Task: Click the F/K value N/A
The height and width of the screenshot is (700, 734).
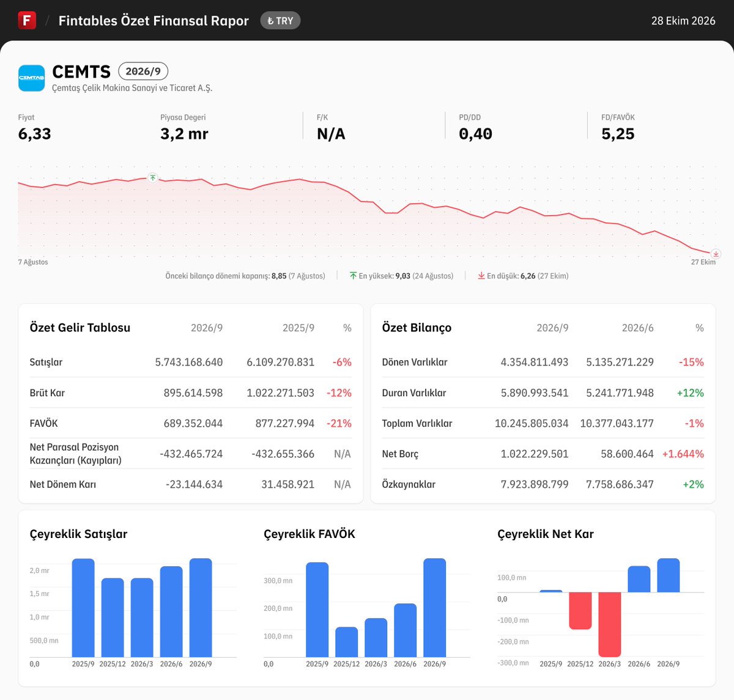Action: [x=331, y=134]
